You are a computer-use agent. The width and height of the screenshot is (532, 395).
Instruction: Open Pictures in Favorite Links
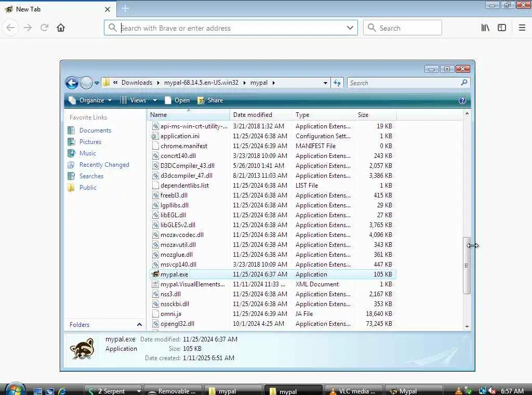(x=85, y=142)
